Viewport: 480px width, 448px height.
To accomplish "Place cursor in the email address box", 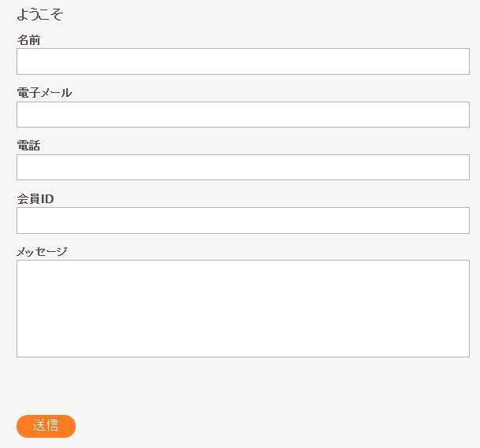I will pos(243,114).
